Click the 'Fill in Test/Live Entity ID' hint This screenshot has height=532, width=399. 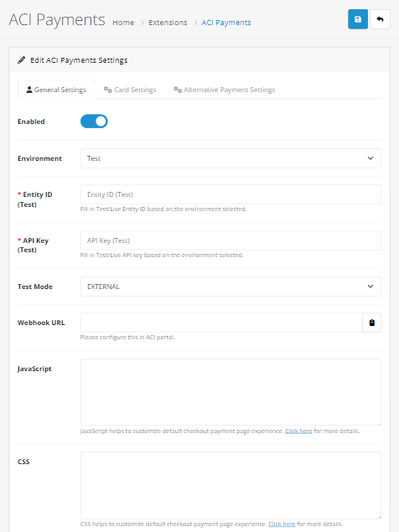click(163, 209)
